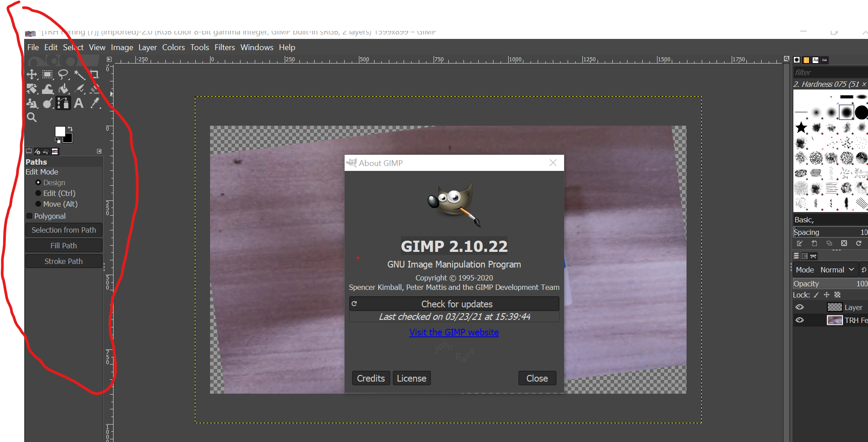The height and width of the screenshot is (442, 868).
Task: Open the tool options panel menu arrow
Action: tap(99, 151)
